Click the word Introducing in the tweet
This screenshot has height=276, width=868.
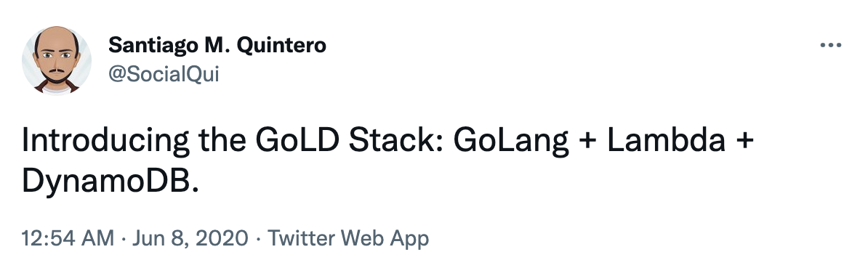[x=105, y=141]
